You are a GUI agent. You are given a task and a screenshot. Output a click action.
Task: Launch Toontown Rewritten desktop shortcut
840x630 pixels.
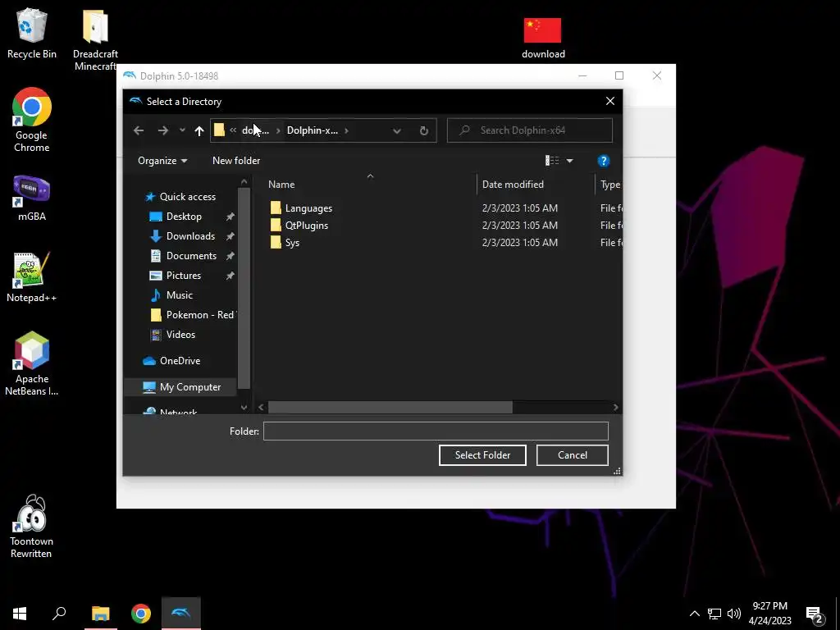coord(32,527)
